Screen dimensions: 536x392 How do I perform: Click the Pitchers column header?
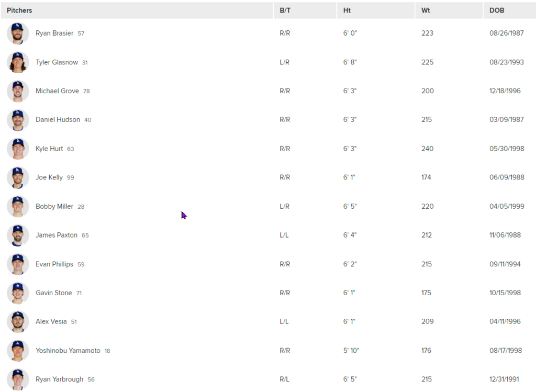pos(19,10)
